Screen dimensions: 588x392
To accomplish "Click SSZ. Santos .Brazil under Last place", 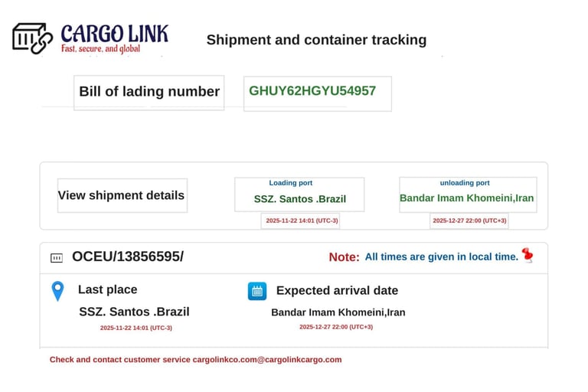I will coord(134,312).
